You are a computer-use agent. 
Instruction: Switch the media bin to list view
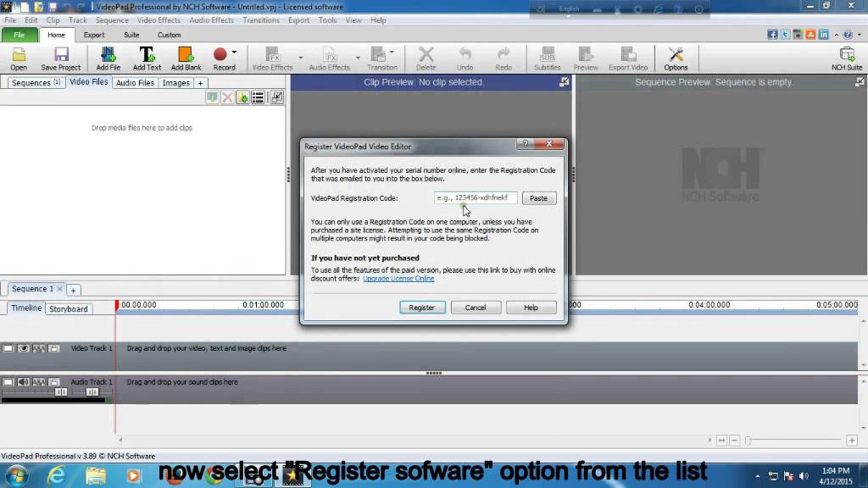click(x=258, y=98)
